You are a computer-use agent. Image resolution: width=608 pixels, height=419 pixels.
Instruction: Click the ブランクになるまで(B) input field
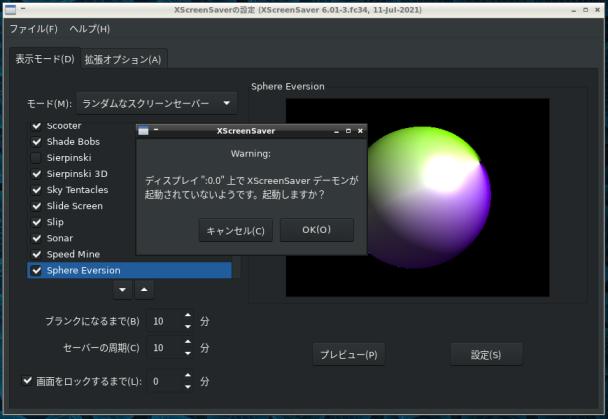pyautogui.click(x=164, y=321)
